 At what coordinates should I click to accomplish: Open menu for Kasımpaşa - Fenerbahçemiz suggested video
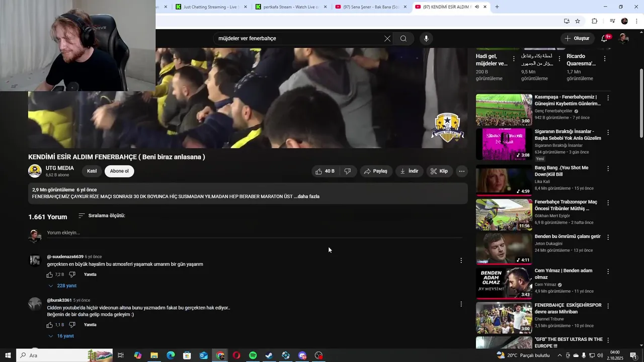[x=608, y=98]
